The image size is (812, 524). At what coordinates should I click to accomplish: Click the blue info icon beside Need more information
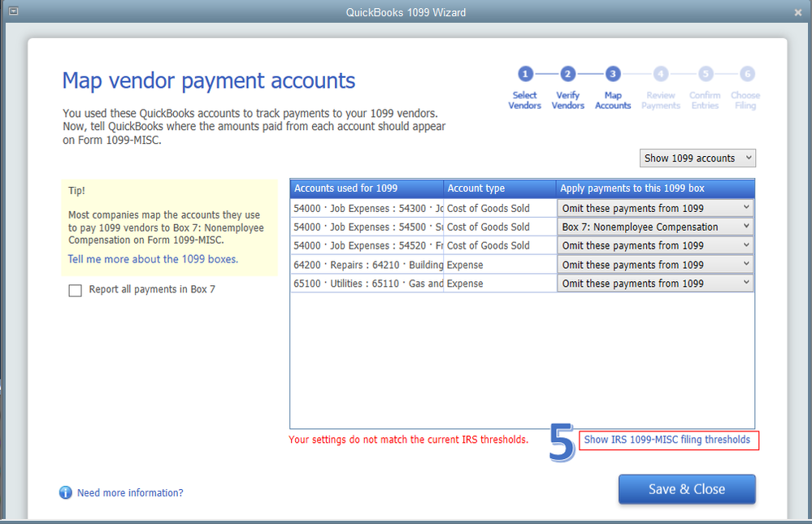click(65, 492)
